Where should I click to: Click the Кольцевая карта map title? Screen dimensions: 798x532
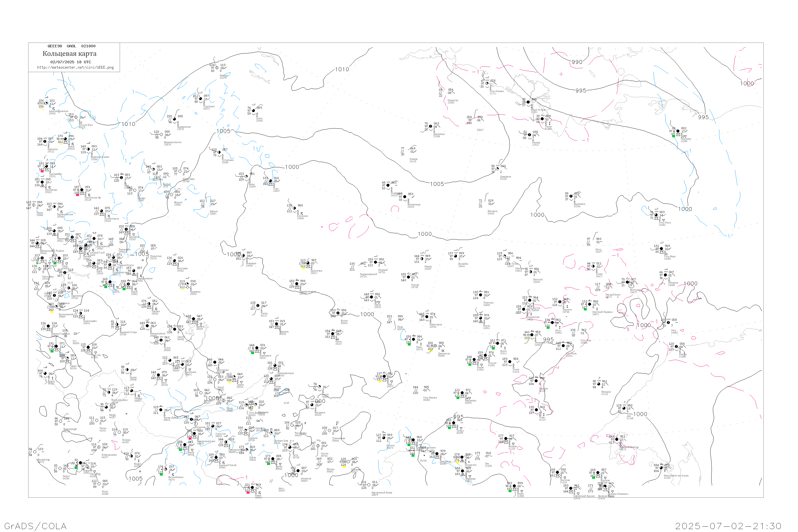pyautogui.click(x=69, y=54)
